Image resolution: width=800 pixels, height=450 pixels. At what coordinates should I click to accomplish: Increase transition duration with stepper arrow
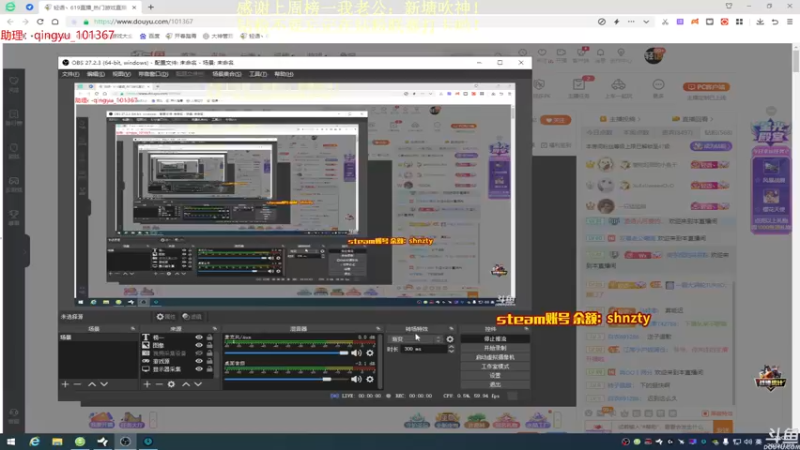click(451, 347)
